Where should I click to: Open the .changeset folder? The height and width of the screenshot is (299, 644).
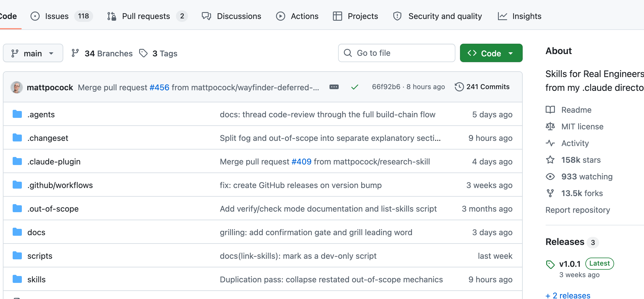click(x=48, y=138)
